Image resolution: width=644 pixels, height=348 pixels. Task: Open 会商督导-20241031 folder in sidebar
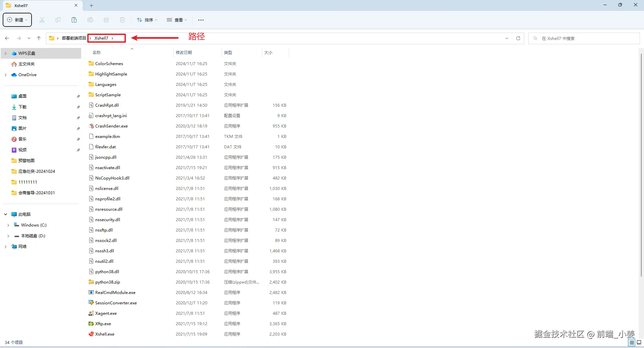point(37,193)
